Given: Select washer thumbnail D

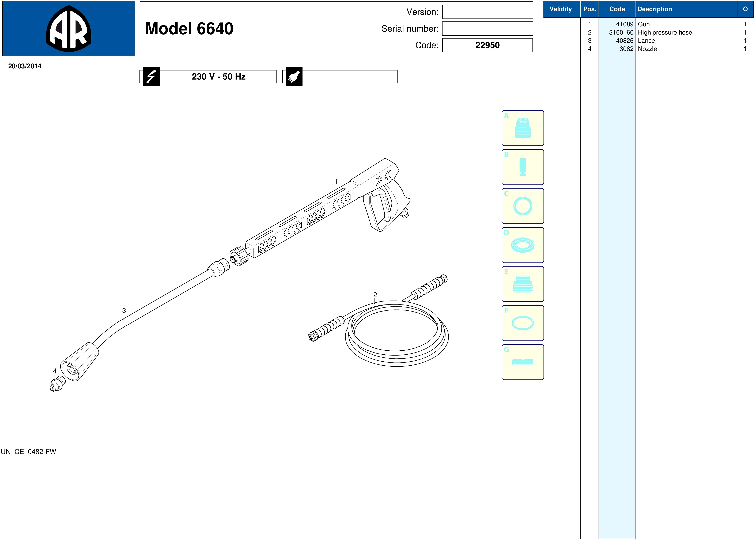Looking at the screenshot, I should pos(522,245).
